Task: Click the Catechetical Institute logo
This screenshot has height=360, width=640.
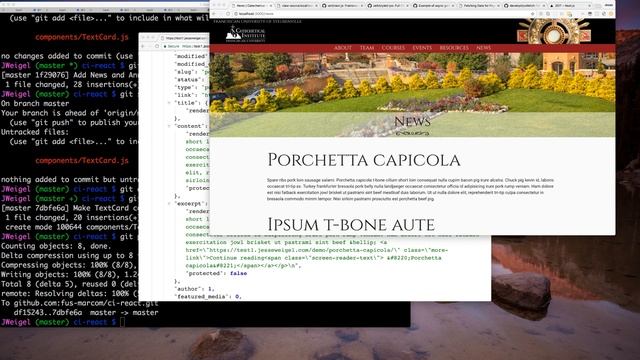Action: tap(245, 34)
